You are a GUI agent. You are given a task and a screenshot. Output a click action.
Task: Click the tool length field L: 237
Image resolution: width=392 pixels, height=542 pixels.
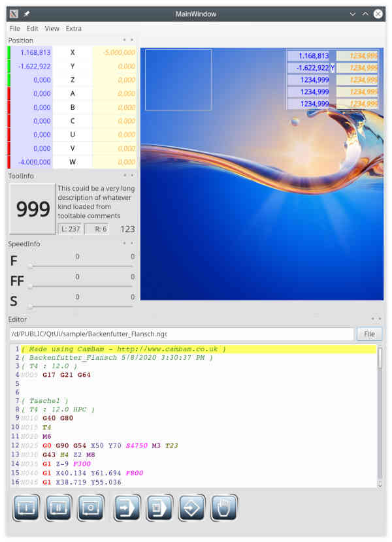coord(71,229)
